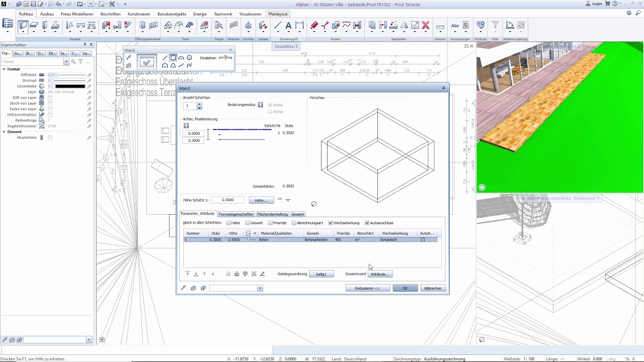Click the Beton material cell in layer table
Image resolution: width=644 pixels, height=362 pixels.
click(x=280, y=240)
